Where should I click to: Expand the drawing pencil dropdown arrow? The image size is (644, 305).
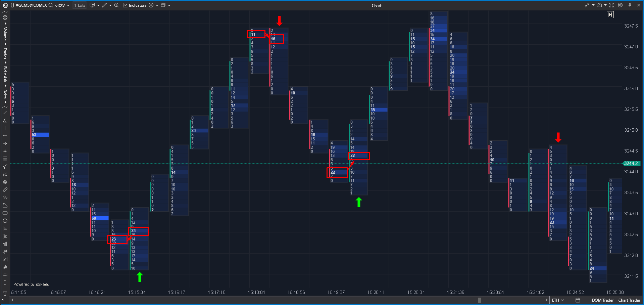[x=110, y=5]
